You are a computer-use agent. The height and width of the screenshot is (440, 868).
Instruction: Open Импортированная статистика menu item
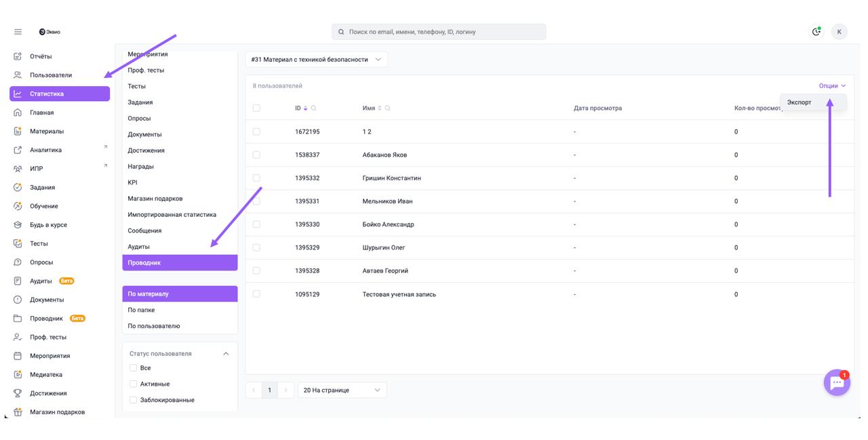click(x=172, y=214)
